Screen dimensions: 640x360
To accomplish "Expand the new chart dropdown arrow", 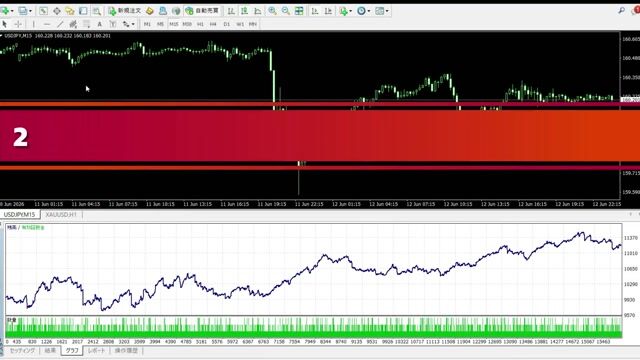I will tap(12, 11).
